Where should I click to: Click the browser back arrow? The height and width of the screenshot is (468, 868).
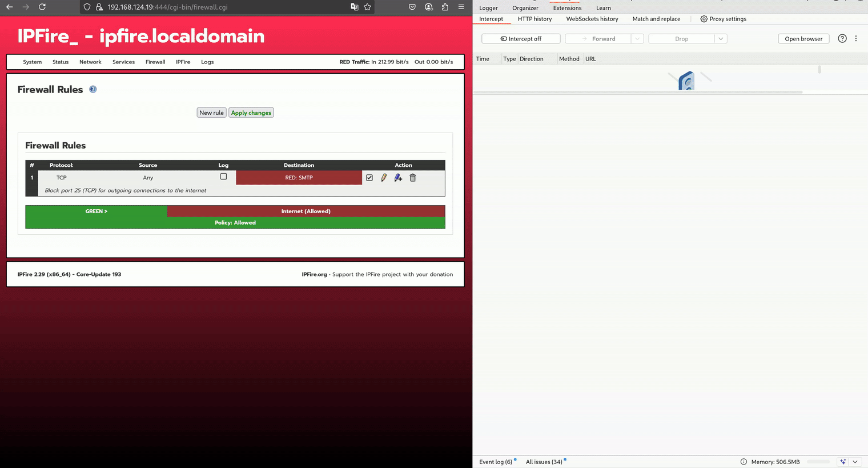pyautogui.click(x=10, y=7)
